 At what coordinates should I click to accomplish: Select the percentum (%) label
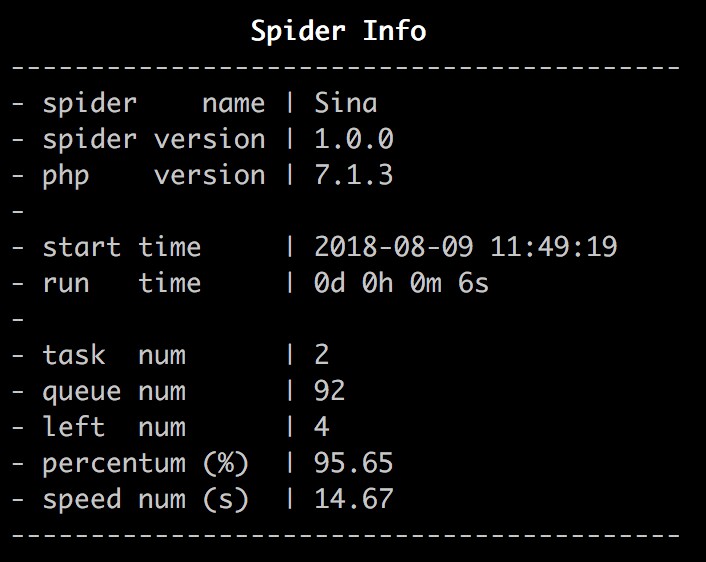point(145,464)
